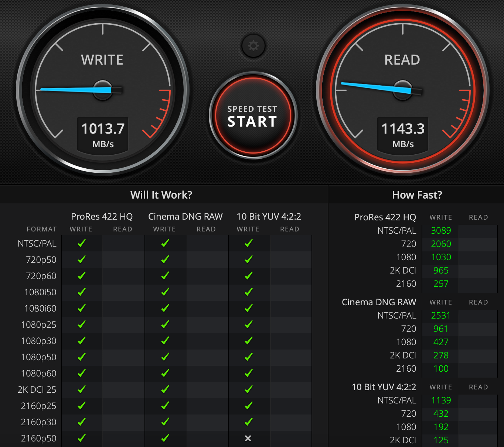Click the 2K DCI 25 format row label

click(37, 390)
